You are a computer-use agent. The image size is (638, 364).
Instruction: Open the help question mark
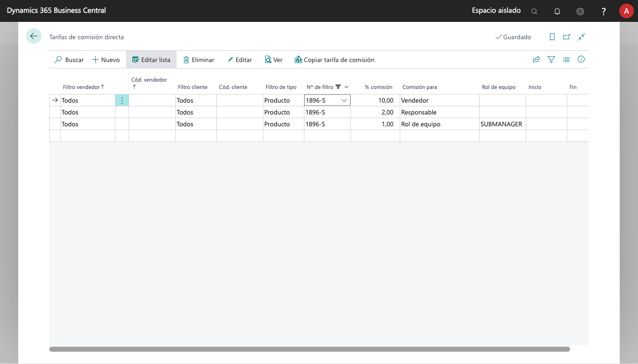tap(603, 11)
